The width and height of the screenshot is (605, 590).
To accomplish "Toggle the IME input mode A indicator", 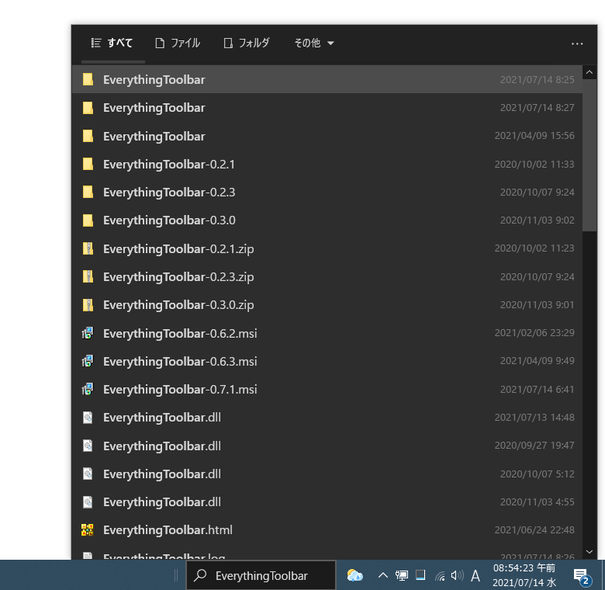I will (475, 576).
